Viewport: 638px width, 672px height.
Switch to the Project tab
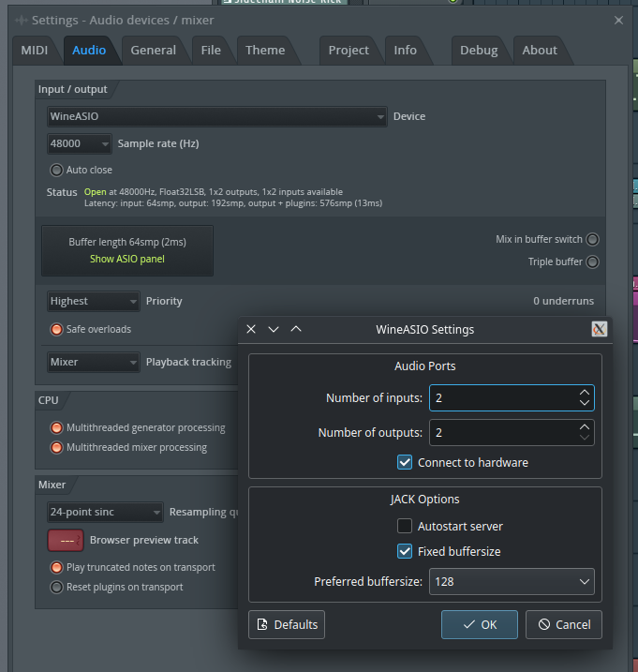(349, 51)
